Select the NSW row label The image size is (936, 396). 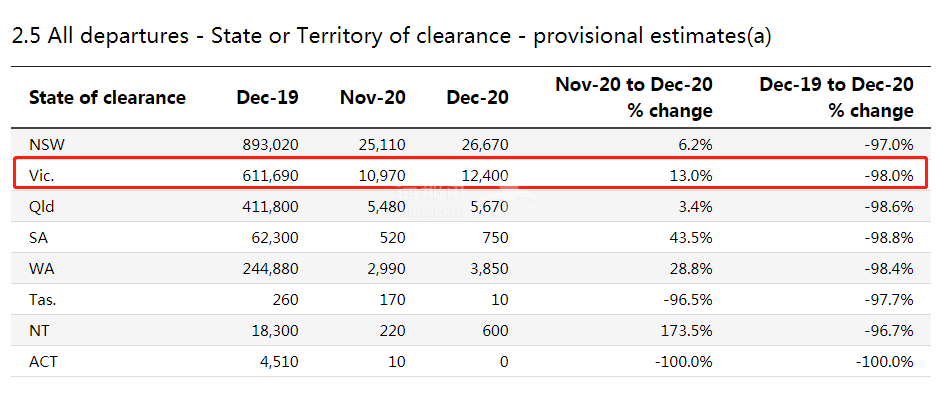click(46, 144)
